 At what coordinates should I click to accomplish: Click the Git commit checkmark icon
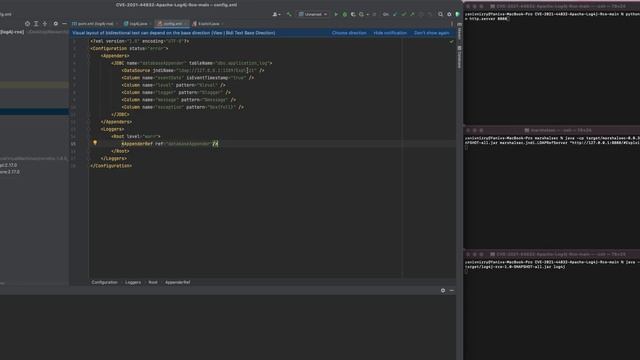click(404, 14)
